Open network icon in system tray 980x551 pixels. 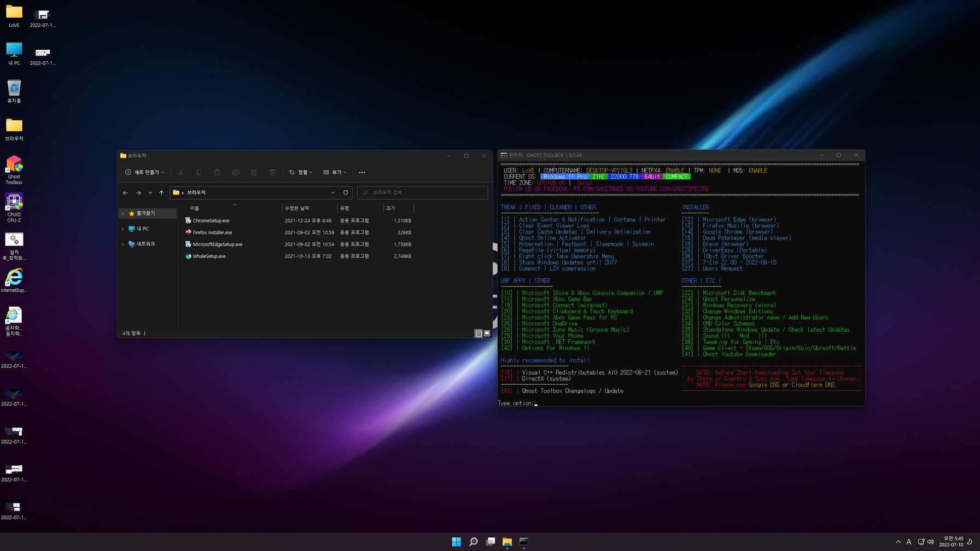(921, 542)
